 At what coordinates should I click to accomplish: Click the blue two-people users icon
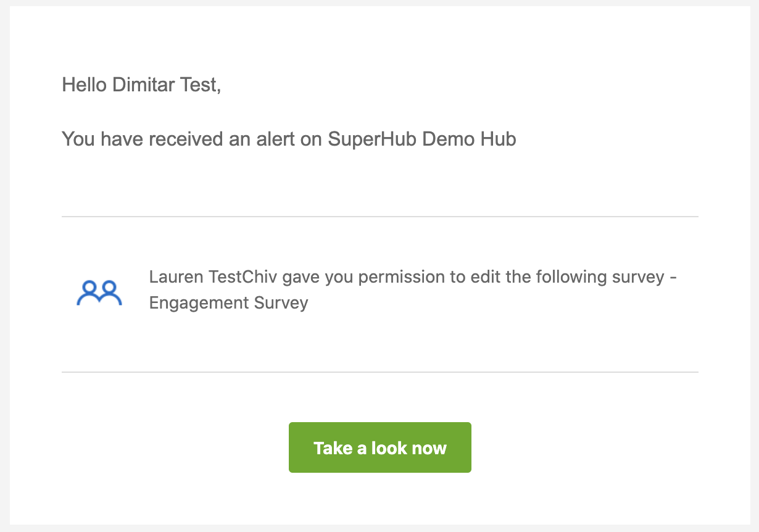pos(99,293)
